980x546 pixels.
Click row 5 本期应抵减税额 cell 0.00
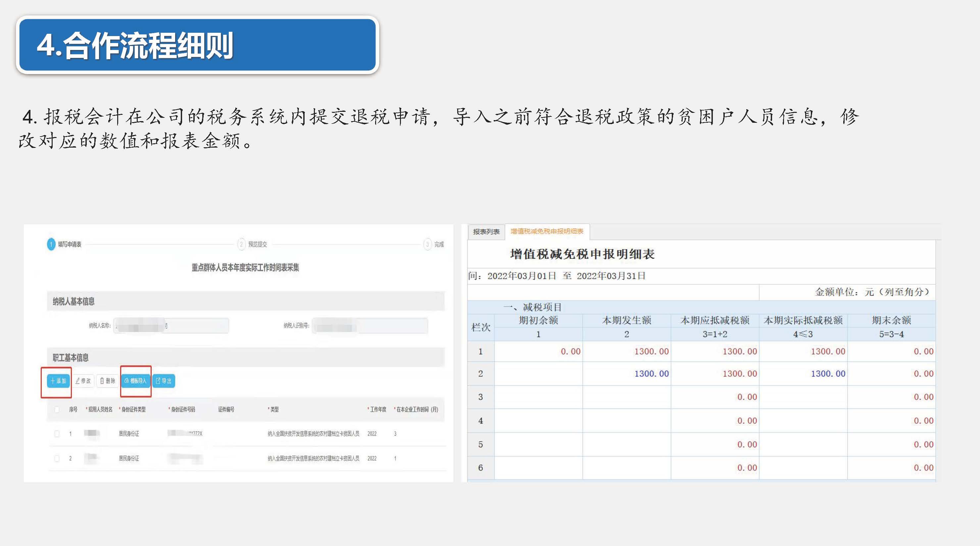pos(715,444)
